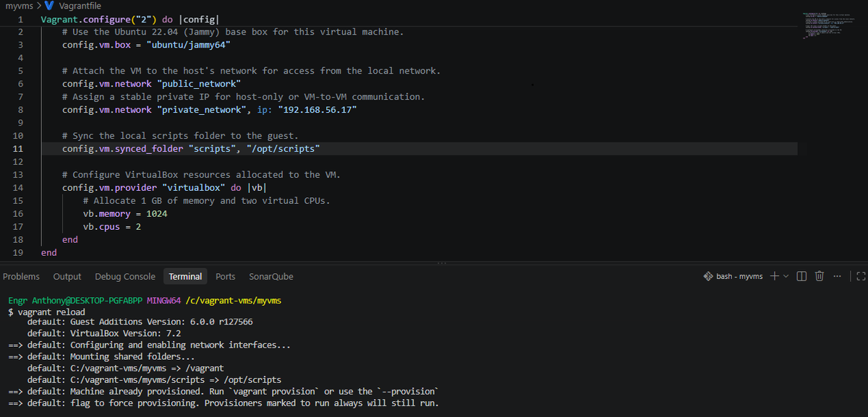Switch to the Problems tab
Screen dimensions: 868x417
(x=21, y=276)
